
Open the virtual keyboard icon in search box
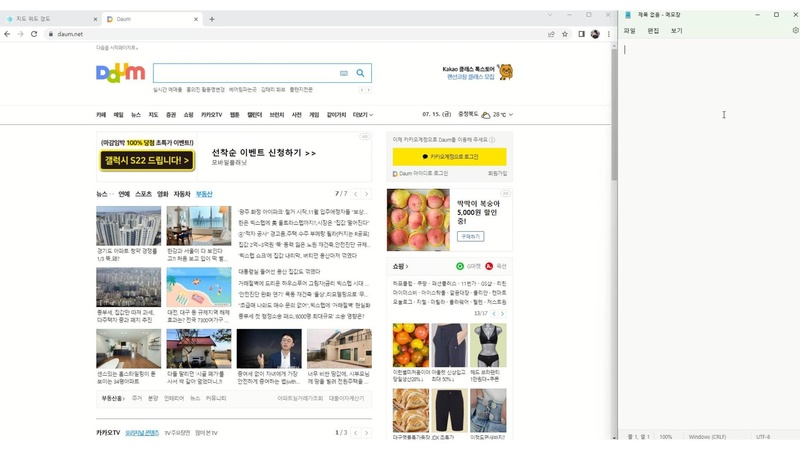(x=344, y=73)
